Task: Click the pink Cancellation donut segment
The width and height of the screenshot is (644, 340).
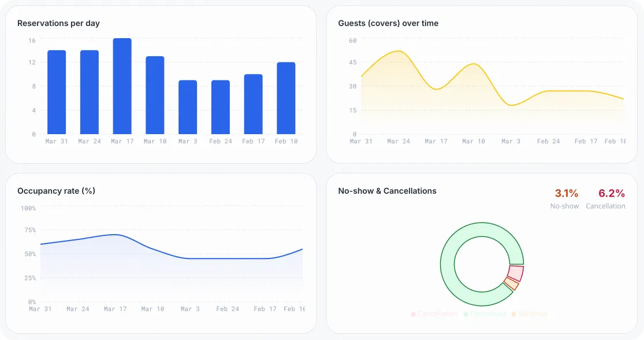Action: tap(516, 273)
